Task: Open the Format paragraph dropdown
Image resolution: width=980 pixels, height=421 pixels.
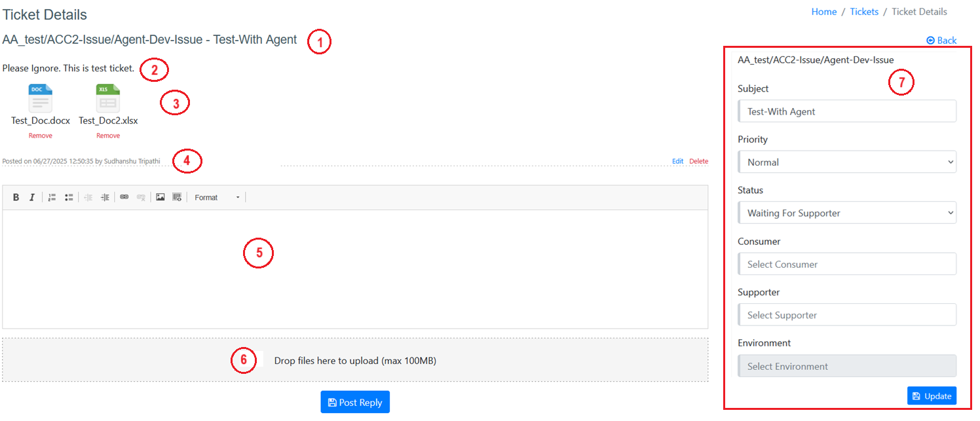Action: click(217, 197)
